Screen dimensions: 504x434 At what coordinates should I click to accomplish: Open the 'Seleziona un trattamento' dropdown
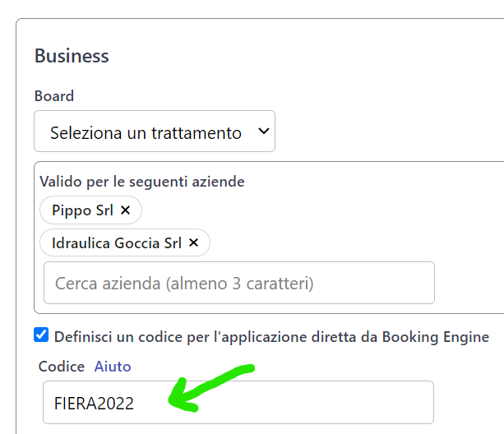154,132
